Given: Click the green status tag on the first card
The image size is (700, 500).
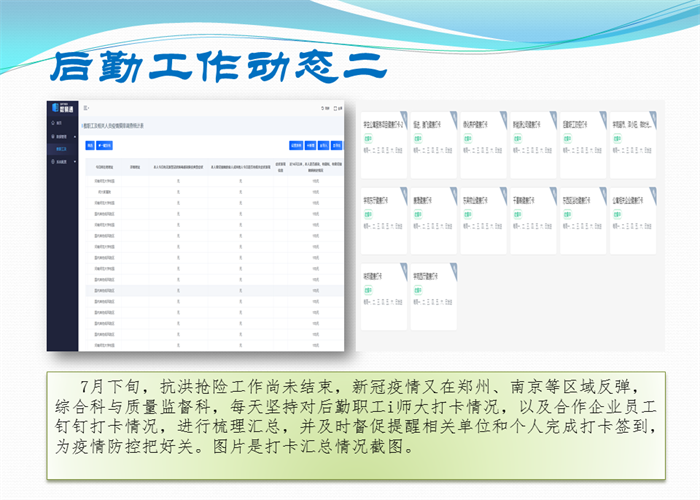Looking at the screenshot, I should 368,140.
